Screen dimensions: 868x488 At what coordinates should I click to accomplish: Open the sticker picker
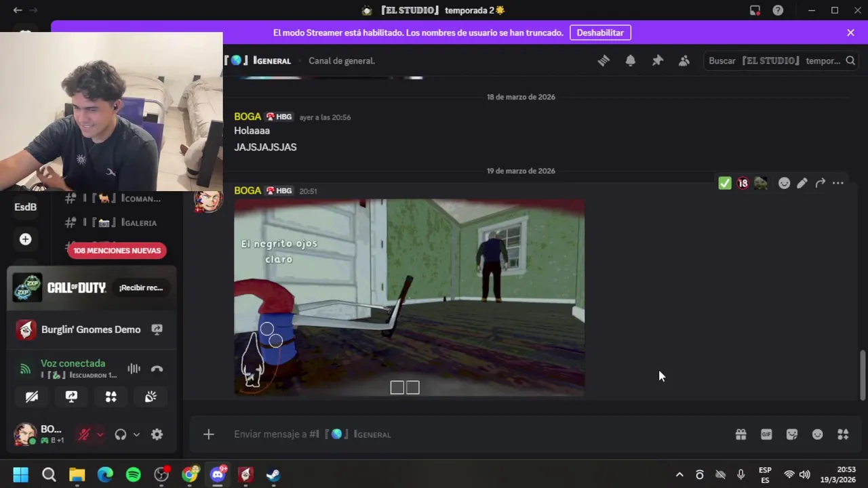[x=792, y=434]
